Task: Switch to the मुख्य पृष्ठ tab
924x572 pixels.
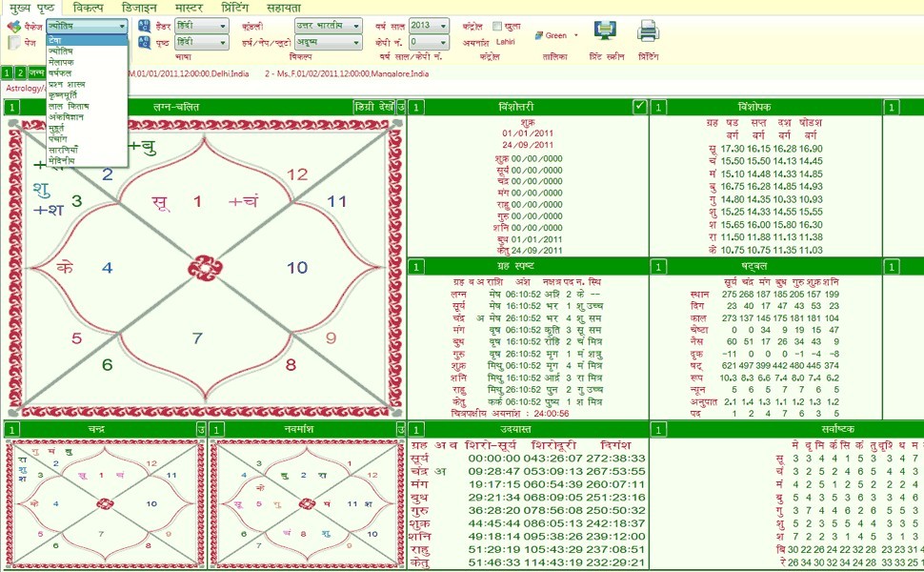Action: point(31,8)
